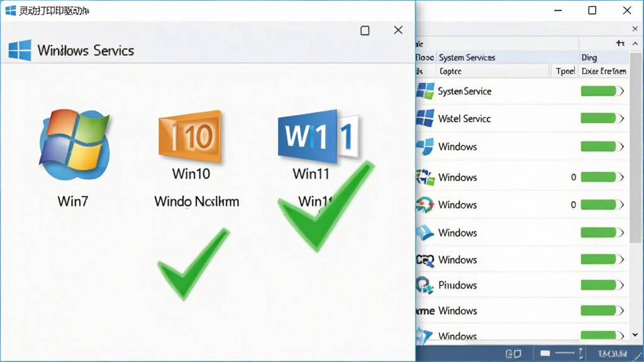The width and height of the screenshot is (644, 362).
Task: Expand the CeQ Windows row chevron
Action: 621,260
